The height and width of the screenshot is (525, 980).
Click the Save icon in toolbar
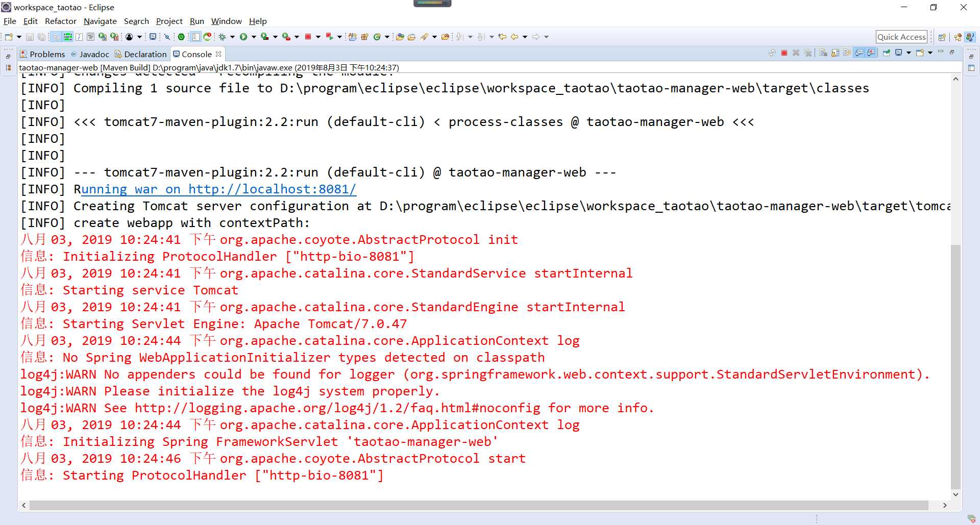30,37
